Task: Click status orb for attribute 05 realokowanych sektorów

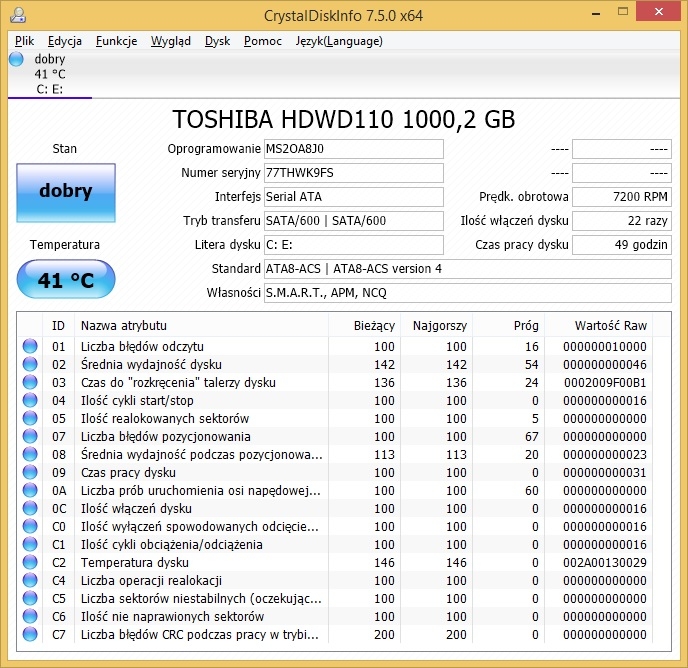Action: [x=30, y=418]
